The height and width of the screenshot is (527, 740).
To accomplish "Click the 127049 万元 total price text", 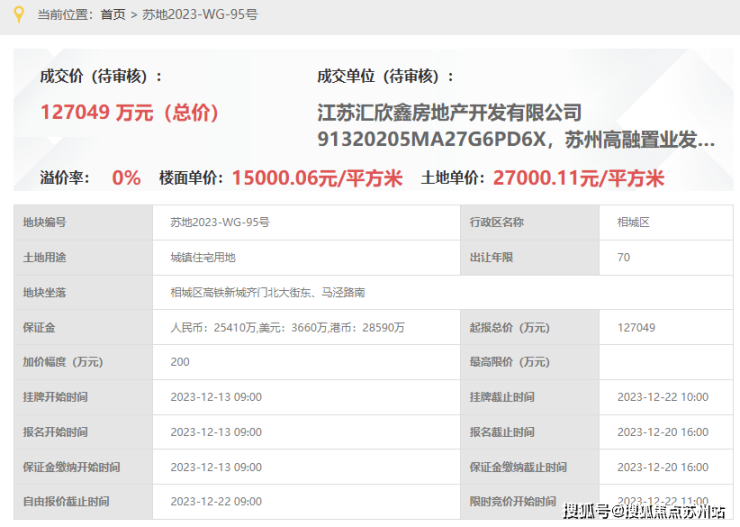I will tap(129, 112).
